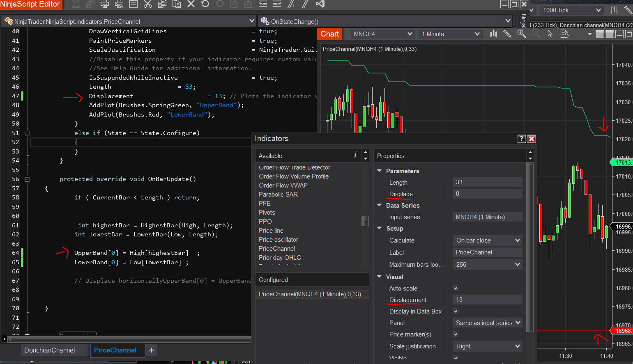The height and width of the screenshot is (364, 633).
Task: Uncheck Display in Data Box checkbox
Action: click(x=456, y=311)
